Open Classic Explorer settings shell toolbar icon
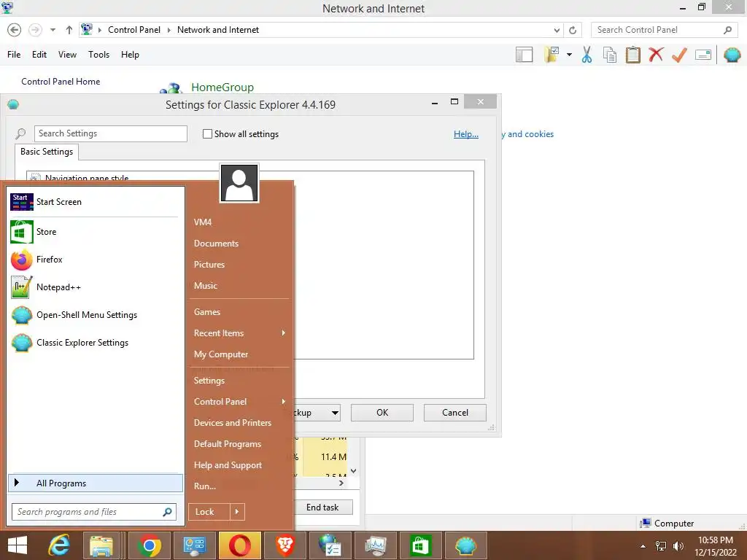Image resolution: width=747 pixels, height=560 pixels. 732,55
